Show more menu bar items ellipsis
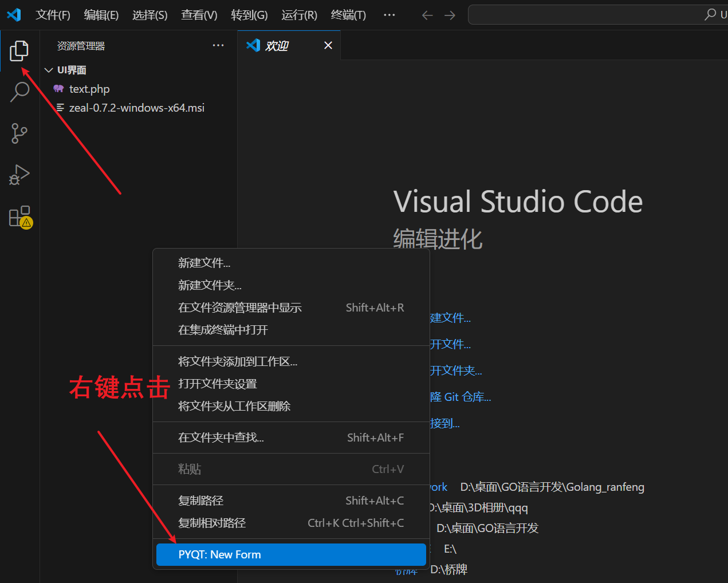Image resolution: width=728 pixels, height=583 pixels. coord(389,15)
